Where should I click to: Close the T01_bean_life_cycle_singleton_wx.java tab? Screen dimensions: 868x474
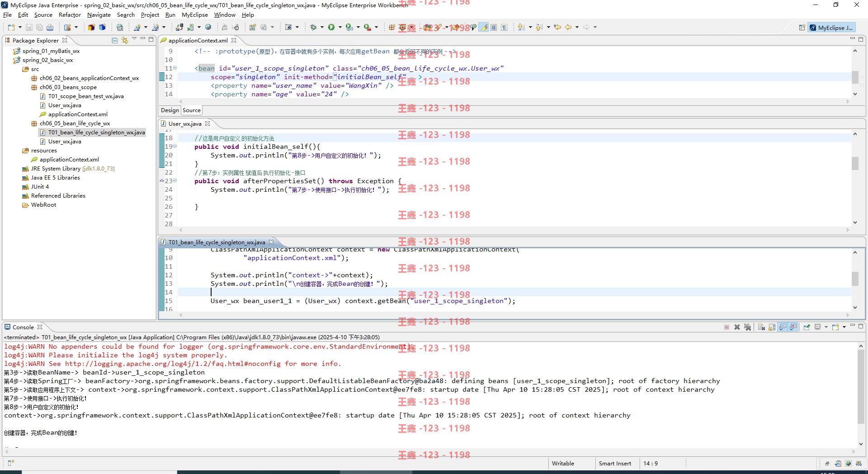(x=271, y=242)
